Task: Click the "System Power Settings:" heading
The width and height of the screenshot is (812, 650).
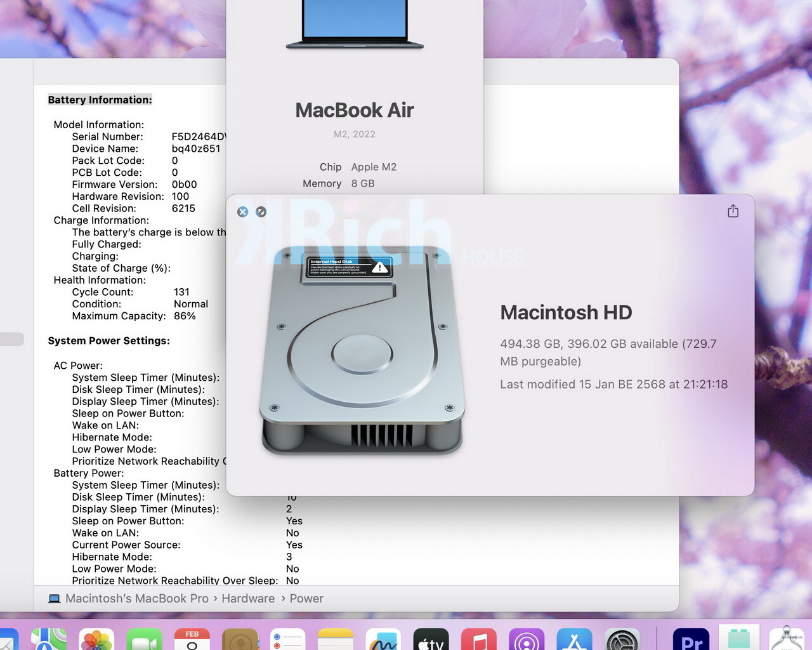Action: click(x=109, y=341)
